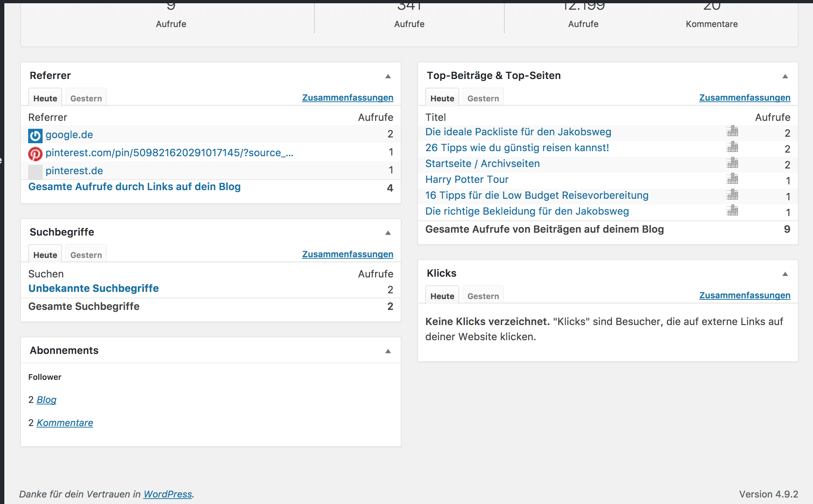Viewport: 813px width, 504px height.
Task: Switch Referrer panel to Gestern tab
Action: pos(86,98)
